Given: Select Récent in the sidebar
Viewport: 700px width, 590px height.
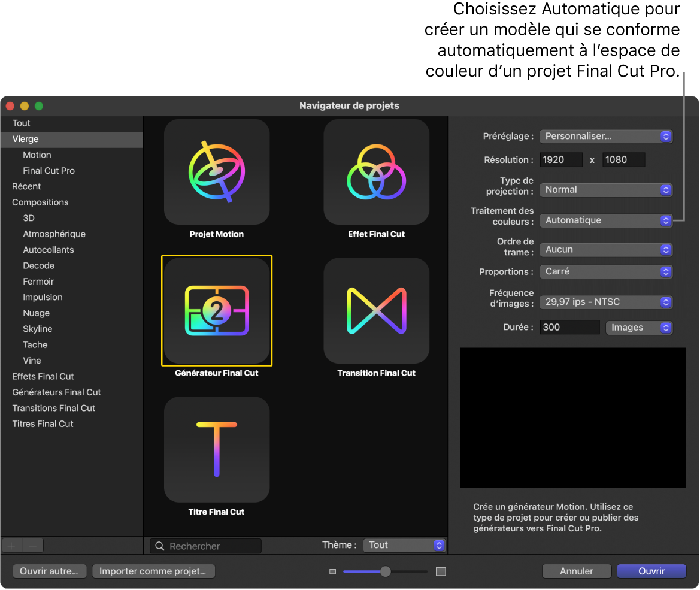Looking at the screenshot, I should (x=26, y=186).
